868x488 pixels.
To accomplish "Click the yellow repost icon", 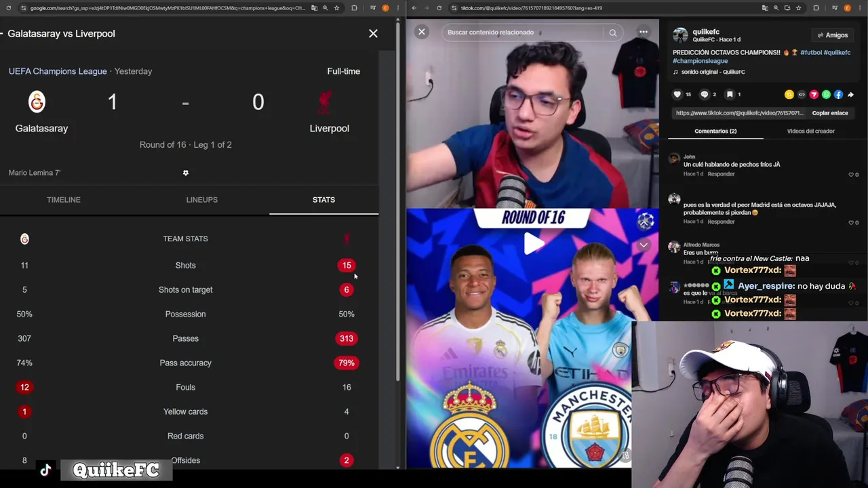I will click(x=789, y=95).
